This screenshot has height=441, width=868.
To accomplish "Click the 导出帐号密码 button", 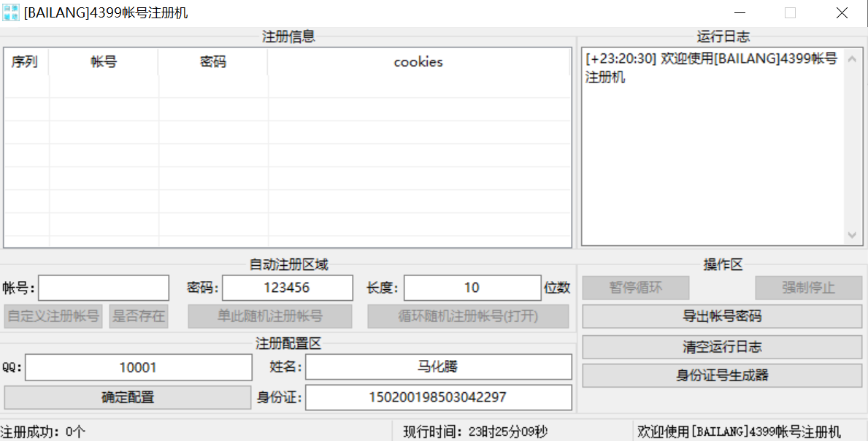I will click(721, 317).
